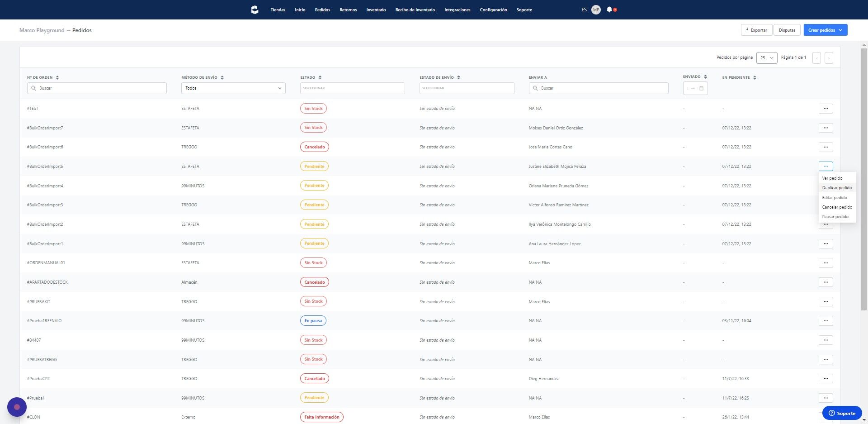
Task: Choose Cancelar pedido in the menu
Action: [837, 207]
